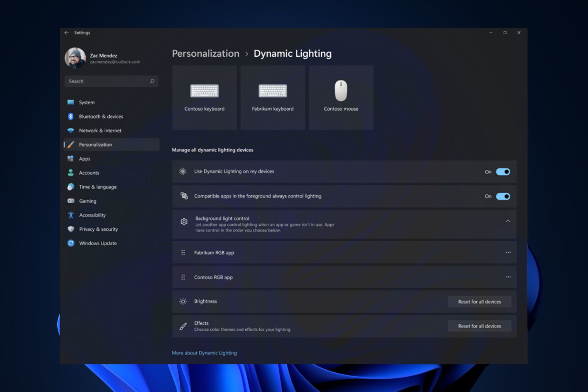588x392 pixels.
Task: Click the Fabrikam RGB app drag handle
Action: pos(183,252)
